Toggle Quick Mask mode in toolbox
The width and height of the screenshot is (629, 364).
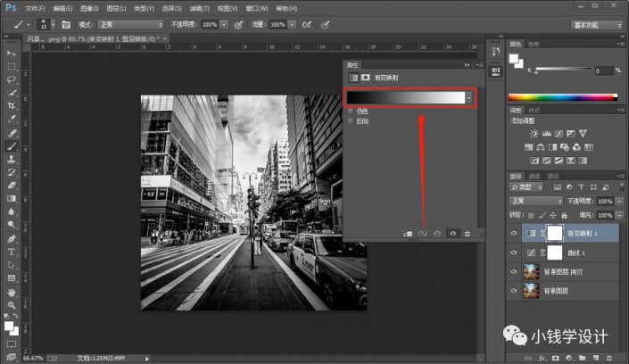pyautogui.click(x=12, y=344)
